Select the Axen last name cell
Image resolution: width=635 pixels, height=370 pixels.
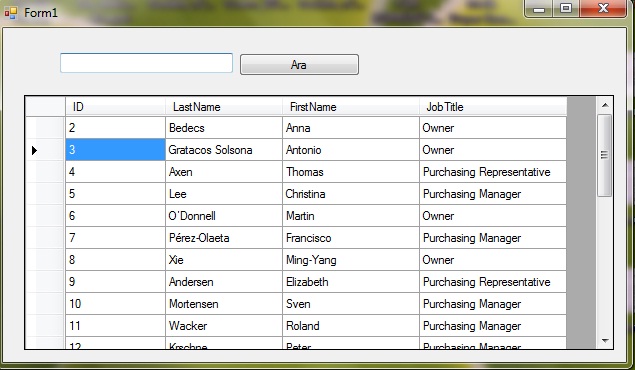click(x=224, y=172)
